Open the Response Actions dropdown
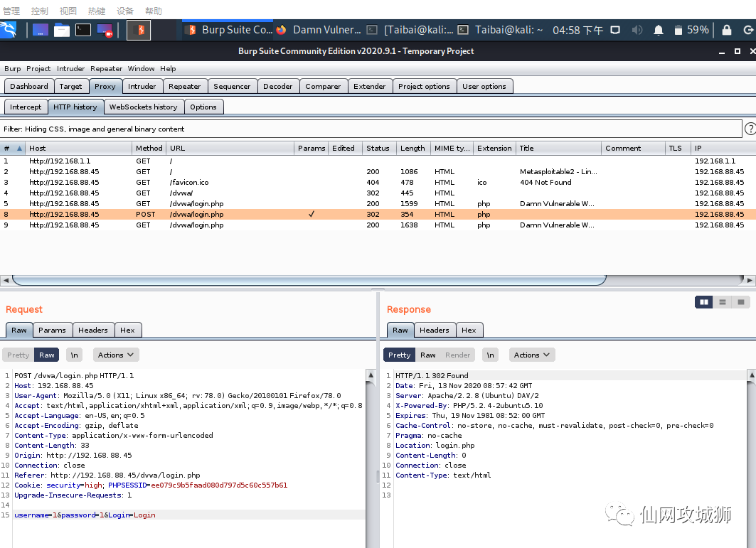Image resolution: width=756 pixels, height=548 pixels. 531,355
